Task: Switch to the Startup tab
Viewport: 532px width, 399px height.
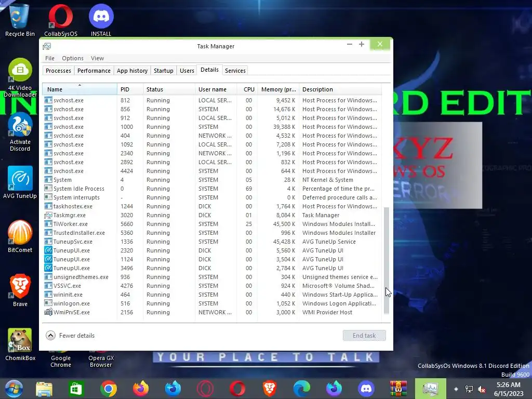Action: (164, 71)
